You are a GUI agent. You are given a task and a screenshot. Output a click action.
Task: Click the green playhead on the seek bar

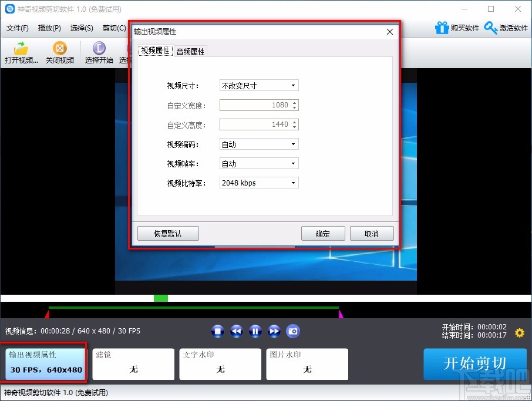(x=161, y=298)
